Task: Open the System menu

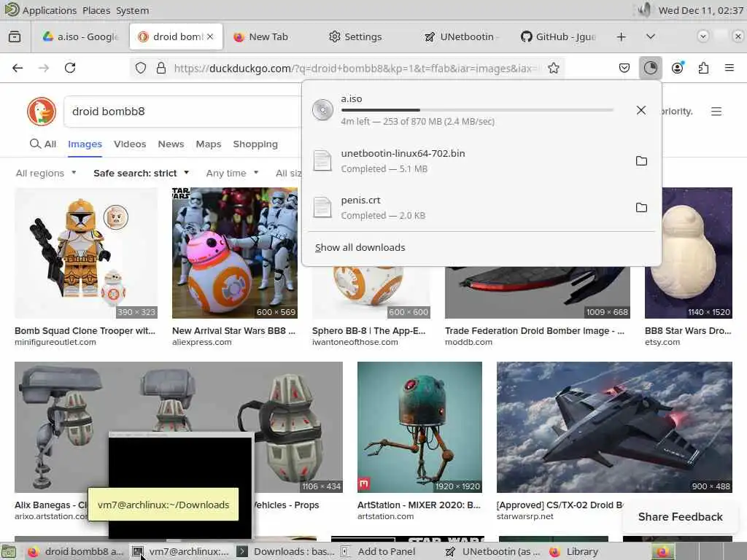Action: [x=133, y=10]
